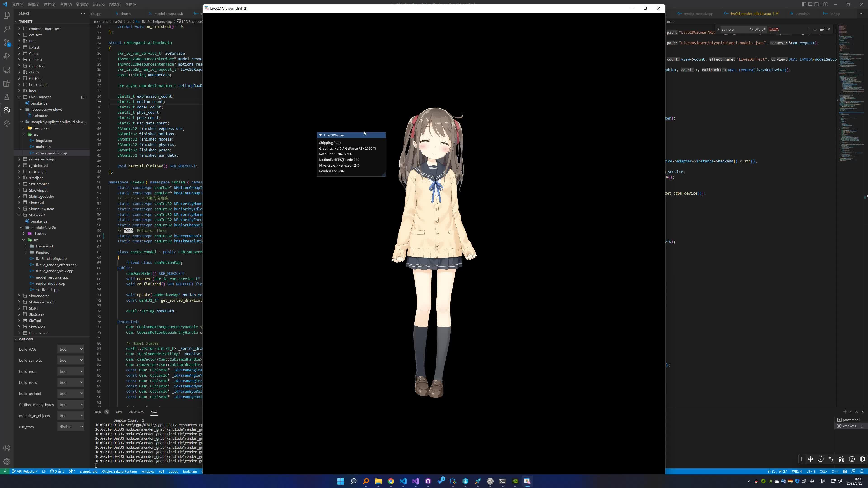This screenshot has width=868, height=488.
Task: Open the 查看(V) menu
Action: pyautogui.click(x=65, y=4)
